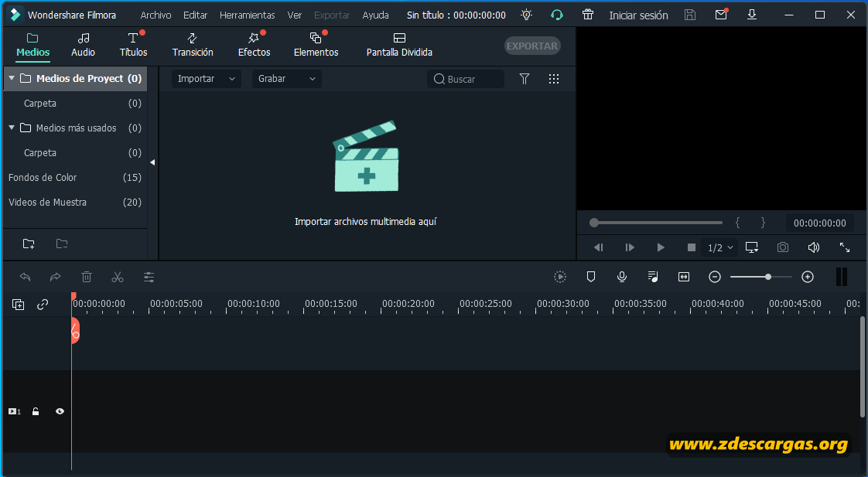Open the Herramientas menu
Screen dimensions: 868x477
coord(247,15)
